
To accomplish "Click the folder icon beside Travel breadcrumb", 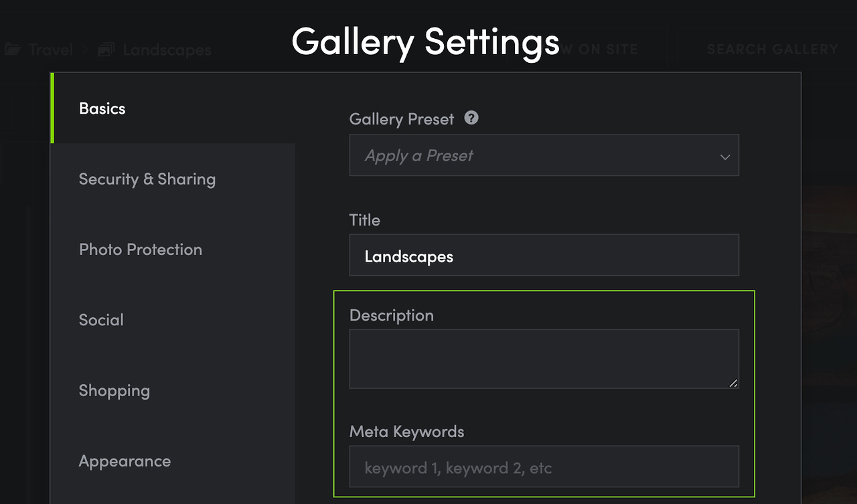I will [x=12, y=50].
